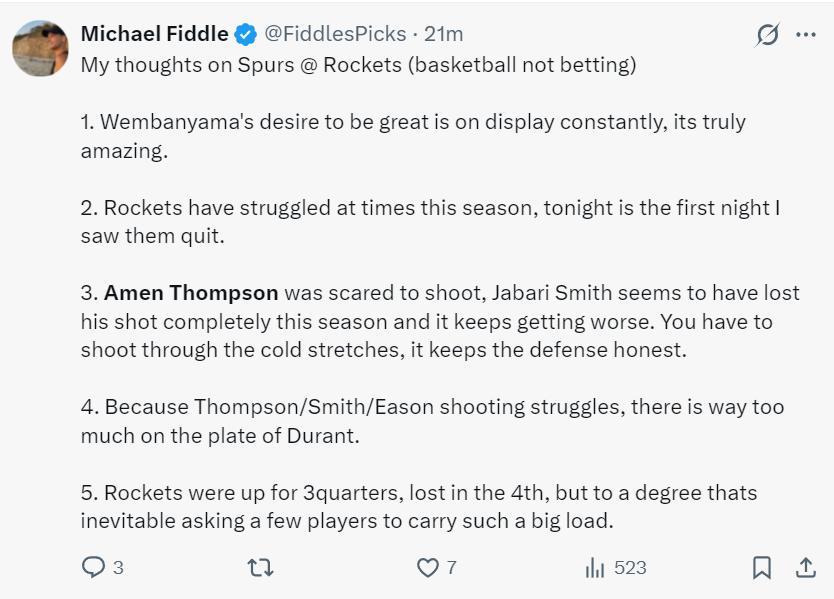Screen dimensions: 834x599
Task: Click the blue verified badge
Action: point(245,34)
